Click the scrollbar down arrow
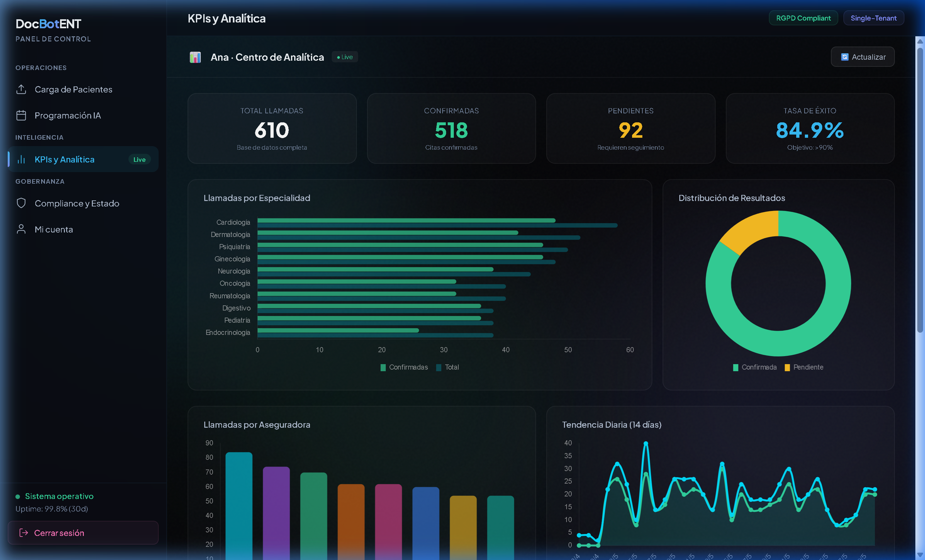The image size is (925, 560). point(920,554)
